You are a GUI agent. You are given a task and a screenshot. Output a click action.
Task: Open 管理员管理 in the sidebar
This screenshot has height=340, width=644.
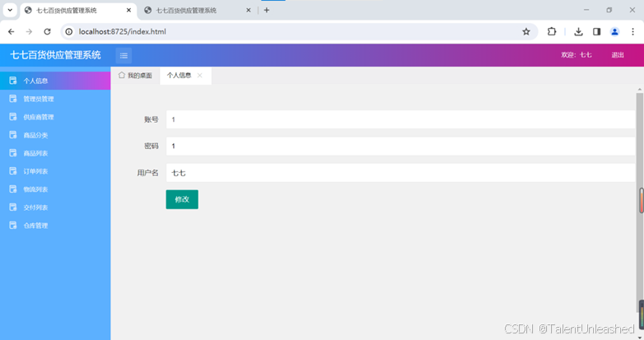click(x=55, y=99)
